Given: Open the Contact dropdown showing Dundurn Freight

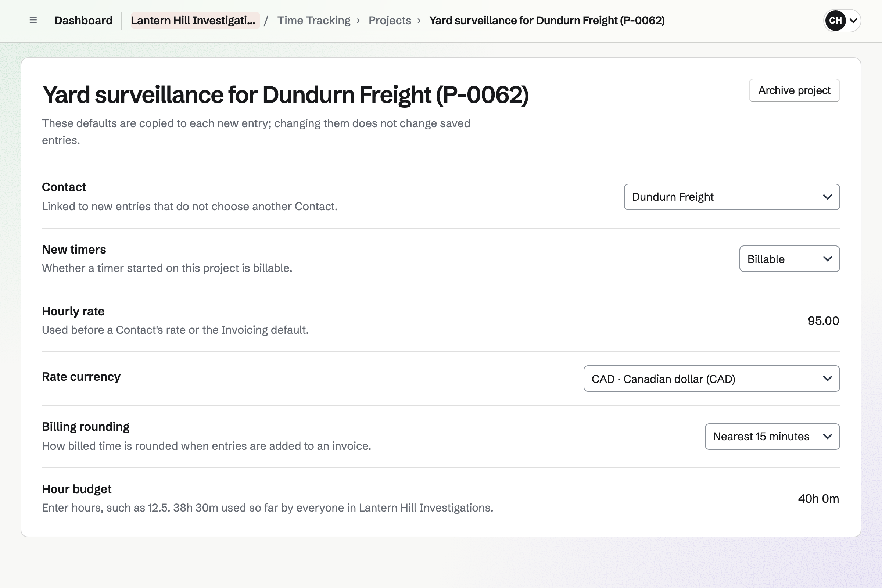Looking at the screenshot, I should (x=732, y=197).
